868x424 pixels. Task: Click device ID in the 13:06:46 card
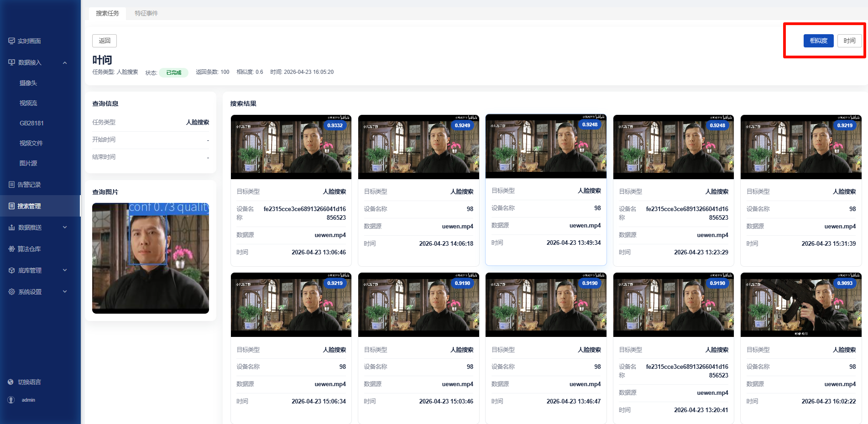305,213
